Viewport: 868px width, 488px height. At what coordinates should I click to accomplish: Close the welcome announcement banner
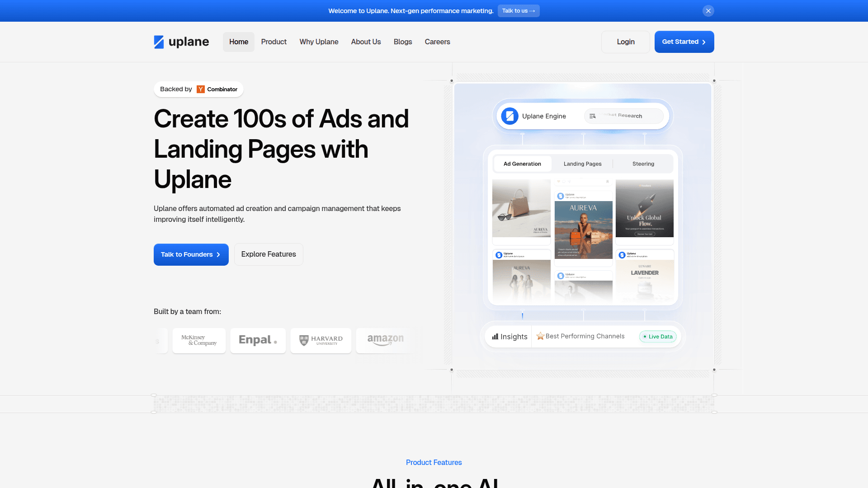click(x=708, y=11)
